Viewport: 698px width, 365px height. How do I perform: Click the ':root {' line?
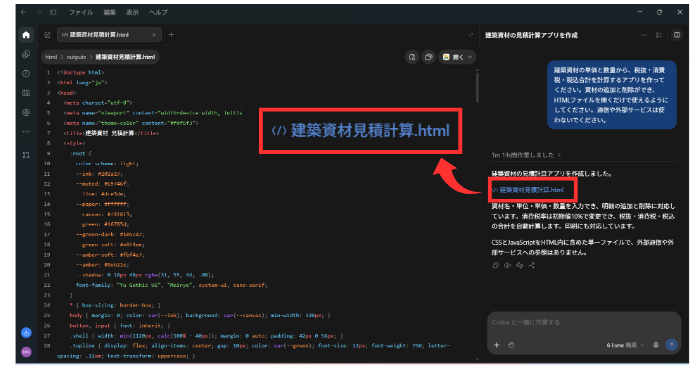tap(81, 153)
